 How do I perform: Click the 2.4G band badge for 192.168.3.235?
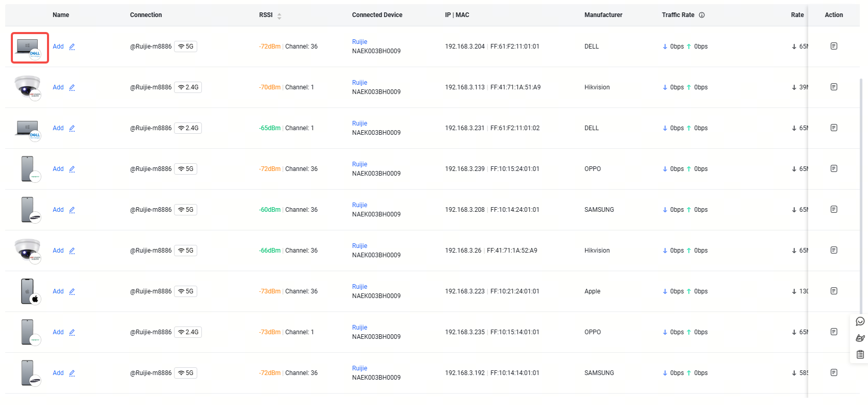tap(188, 332)
